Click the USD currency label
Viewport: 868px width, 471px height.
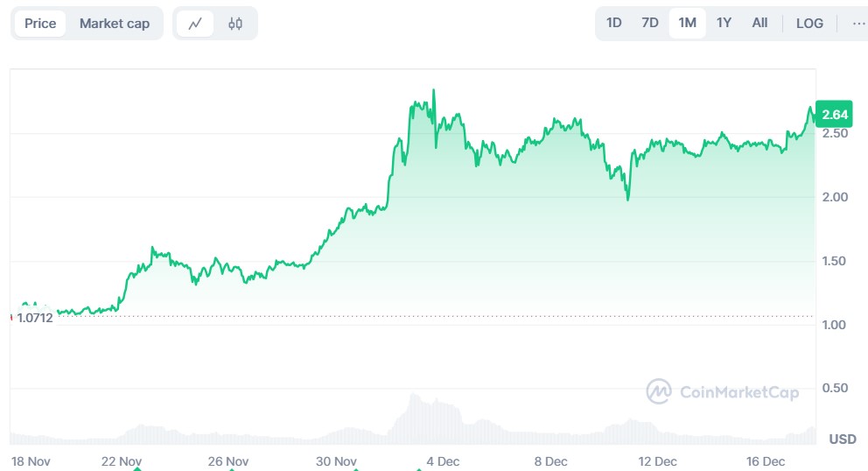(x=842, y=439)
